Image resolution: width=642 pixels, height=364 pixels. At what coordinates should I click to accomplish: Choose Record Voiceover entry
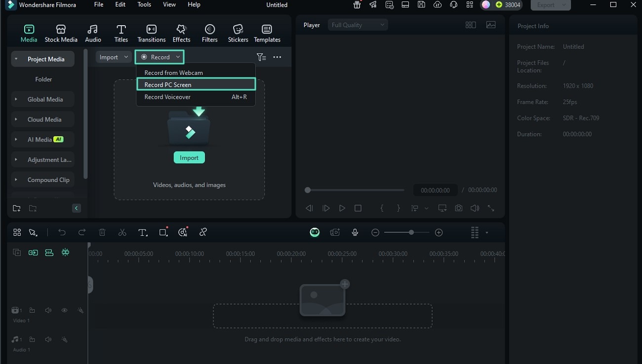click(196, 97)
